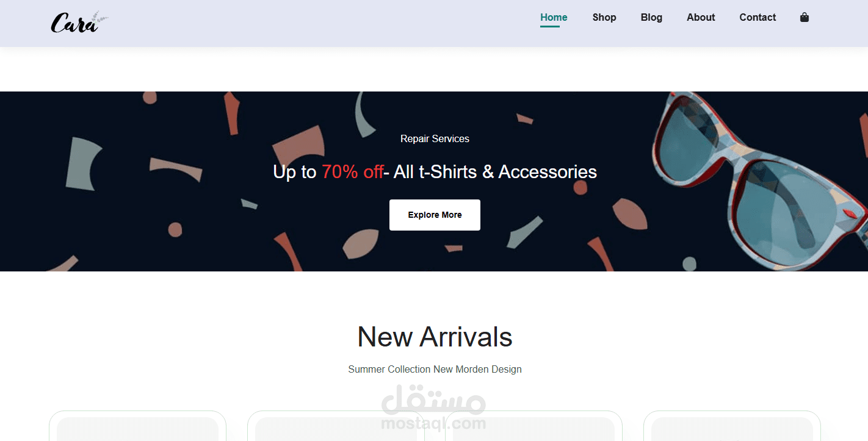Open the leftmost New Arrivals product card

click(x=137, y=426)
